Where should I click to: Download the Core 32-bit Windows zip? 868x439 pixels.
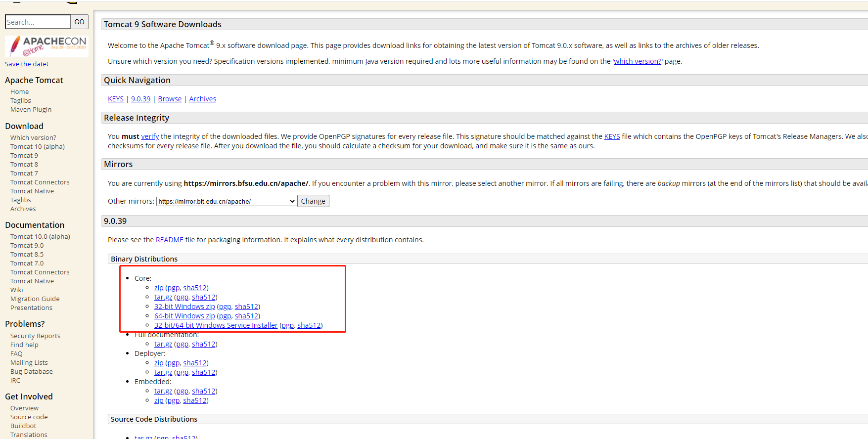pos(184,307)
